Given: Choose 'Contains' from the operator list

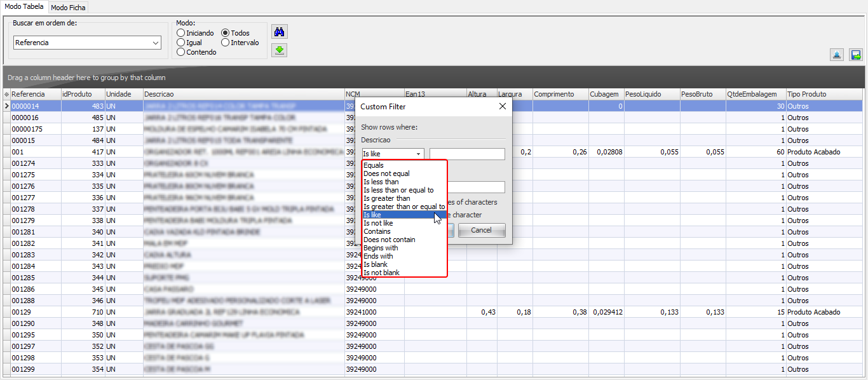Looking at the screenshot, I should [x=377, y=231].
